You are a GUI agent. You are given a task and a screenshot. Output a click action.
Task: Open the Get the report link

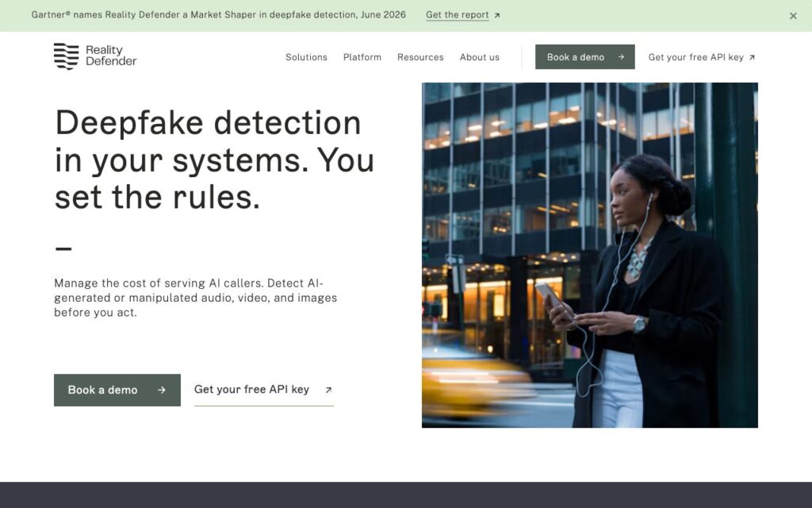tap(463, 15)
